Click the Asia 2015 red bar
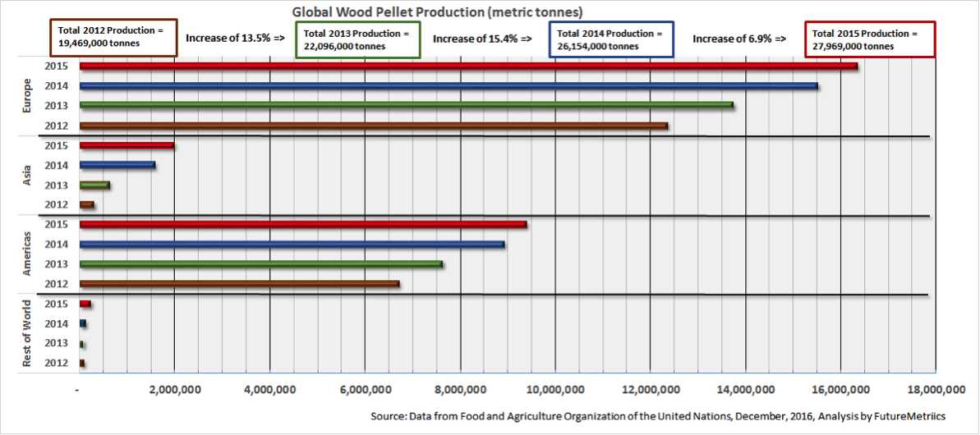This screenshot has height=435, width=980. [x=127, y=145]
